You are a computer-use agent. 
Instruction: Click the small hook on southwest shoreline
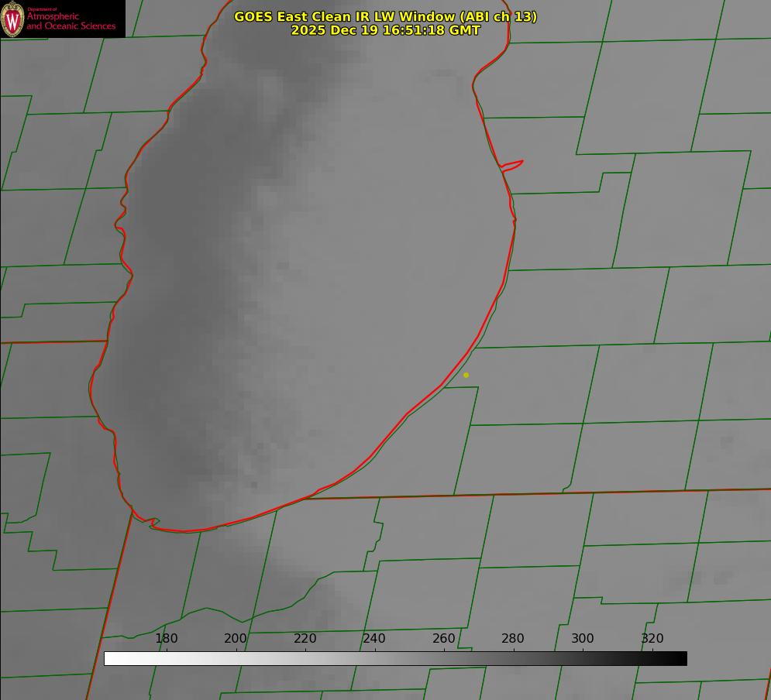(153, 523)
